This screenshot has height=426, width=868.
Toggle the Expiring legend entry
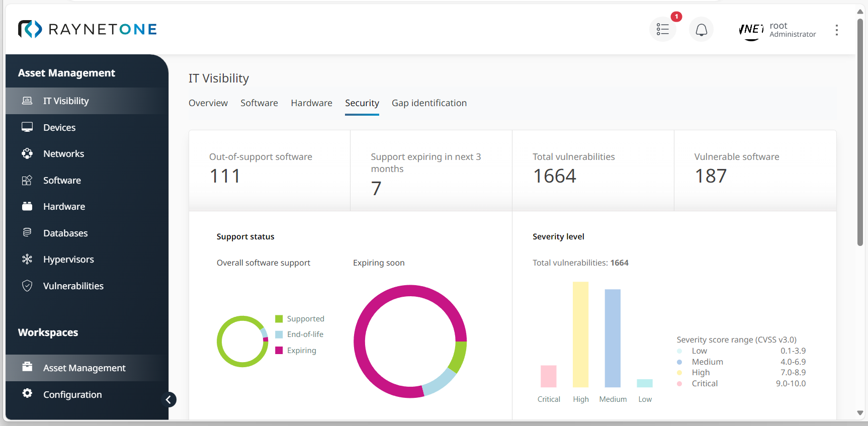pos(296,351)
